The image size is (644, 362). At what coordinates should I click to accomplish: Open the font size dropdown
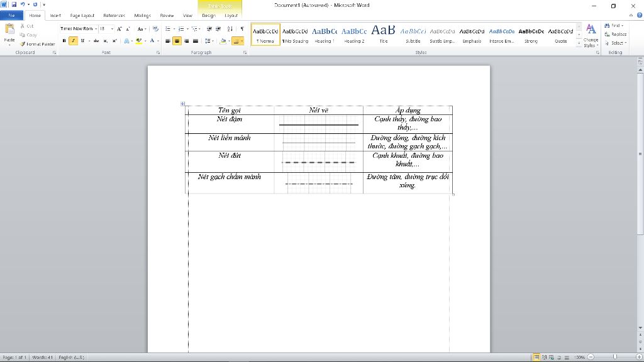coord(112,29)
